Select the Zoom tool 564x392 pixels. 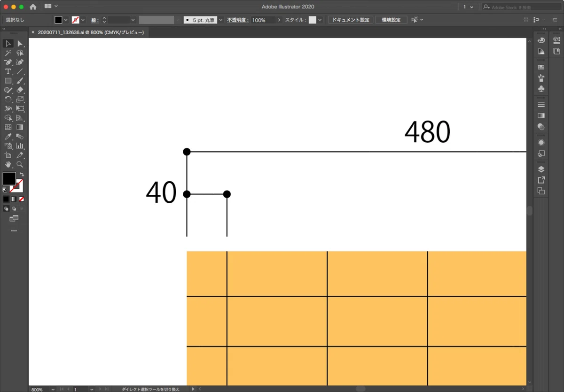20,164
